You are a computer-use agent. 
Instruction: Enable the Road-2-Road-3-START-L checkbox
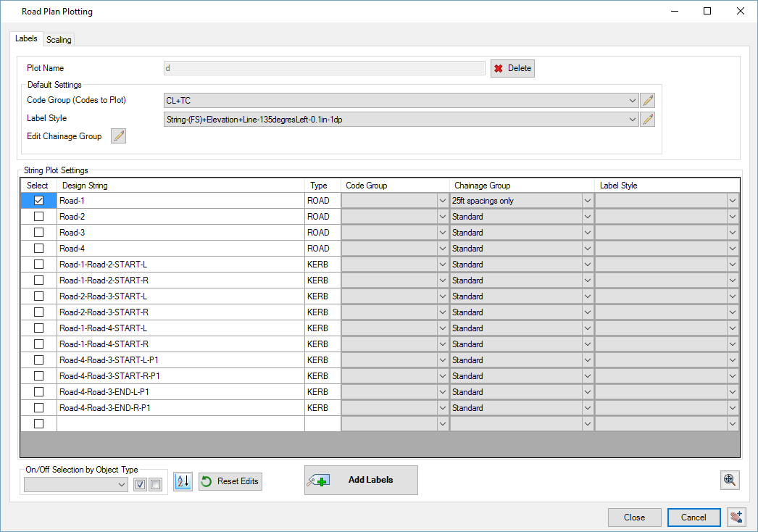pyautogui.click(x=38, y=296)
